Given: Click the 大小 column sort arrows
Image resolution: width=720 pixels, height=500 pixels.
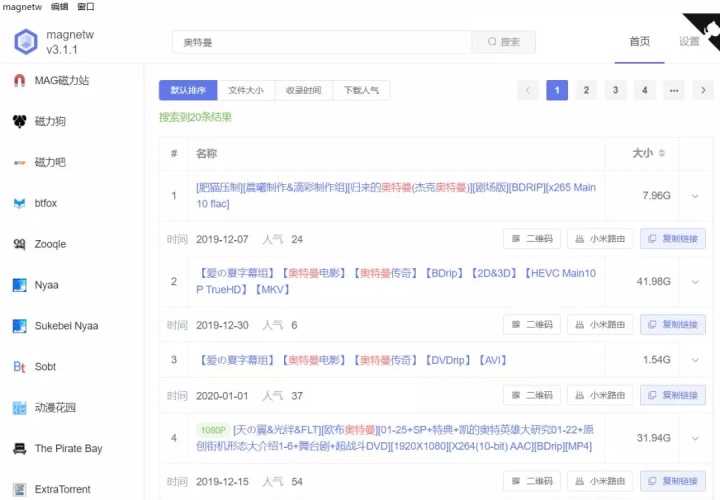Looking at the screenshot, I should [x=662, y=153].
